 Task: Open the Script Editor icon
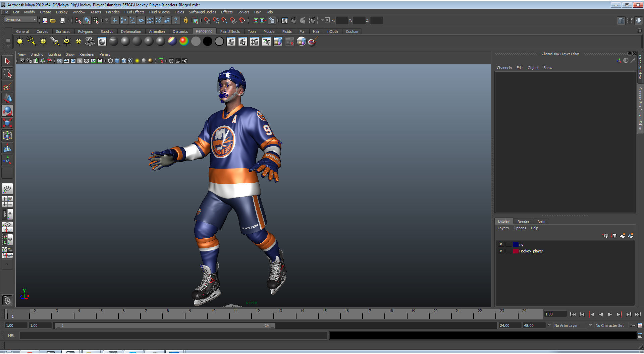point(640,335)
